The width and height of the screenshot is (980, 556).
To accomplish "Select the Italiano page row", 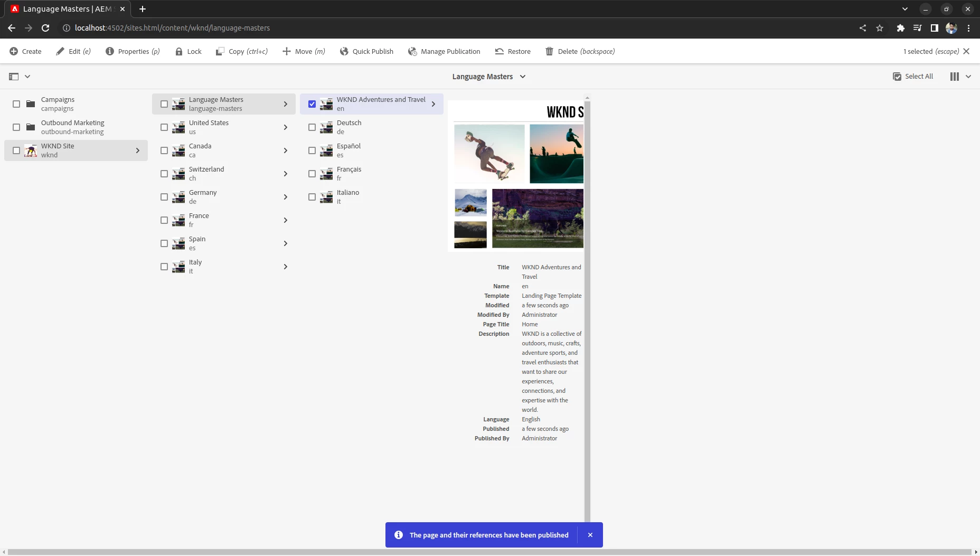I will coord(372,197).
